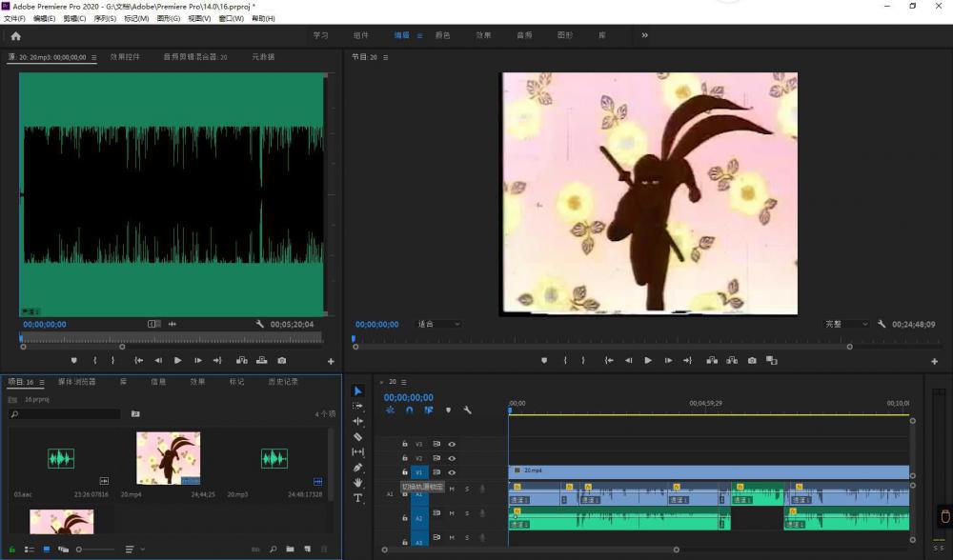This screenshot has height=560, width=953.
Task: Mark In point in Program monitor
Action: [565, 360]
